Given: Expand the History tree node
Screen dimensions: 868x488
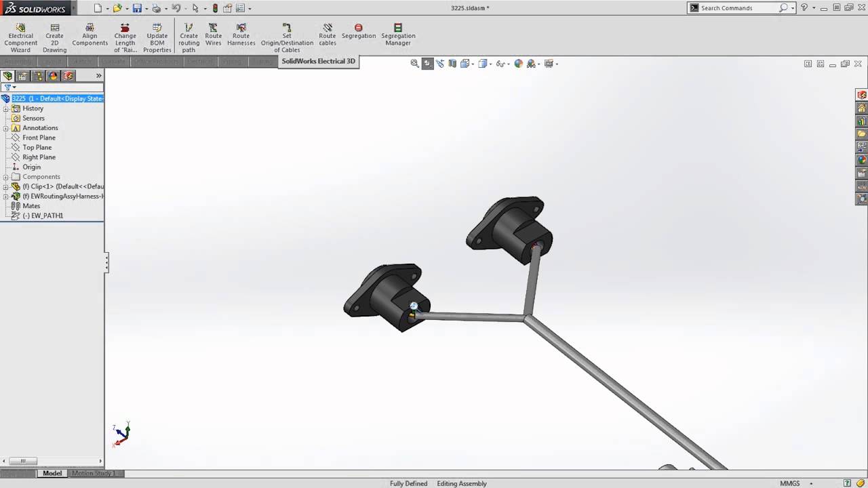Looking at the screenshot, I should pos(5,108).
